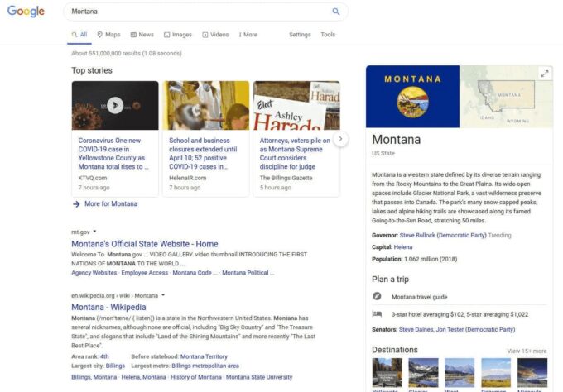563x392 pixels.
Task: Click View 15+ more destinations
Action: pos(527,351)
